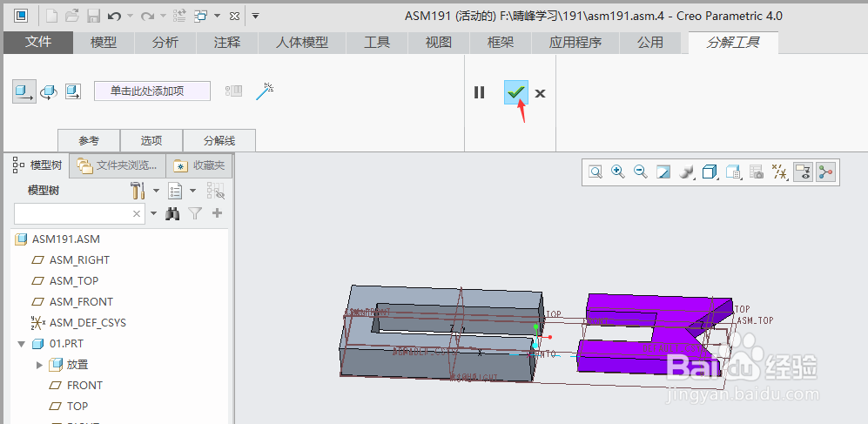This screenshot has height=424, width=868.
Task: Select the Translate explode motion icon
Action: [24, 91]
